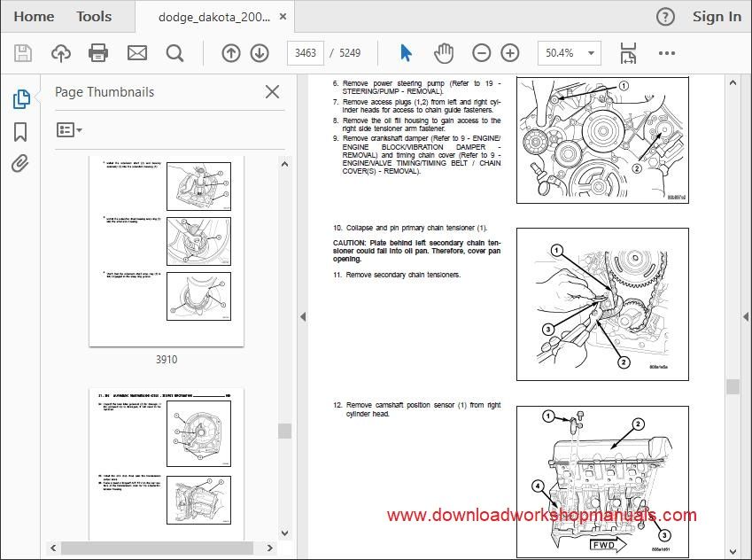
Task: Print the document with printer icon
Action: coord(98,53)
